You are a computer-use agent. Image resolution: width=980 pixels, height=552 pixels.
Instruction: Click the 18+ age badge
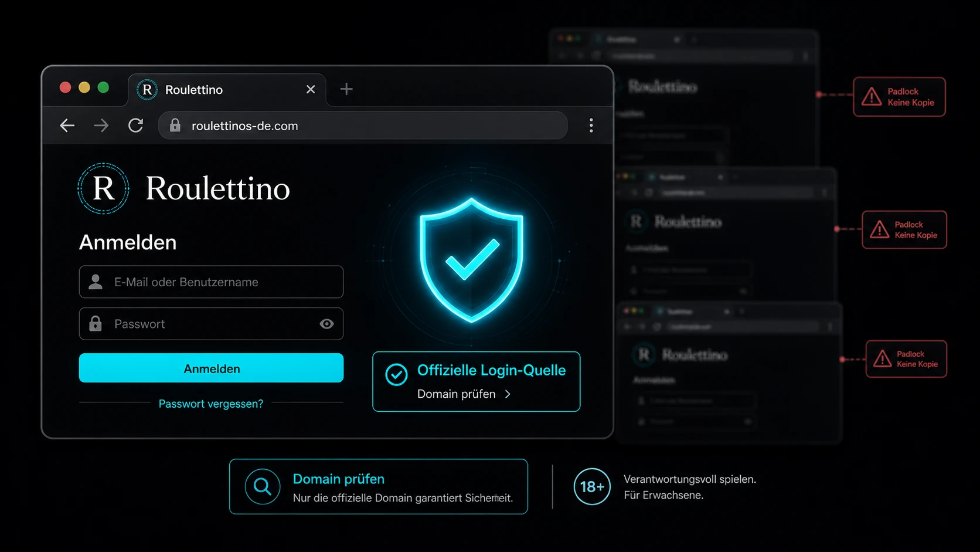[x=592, y=486]
